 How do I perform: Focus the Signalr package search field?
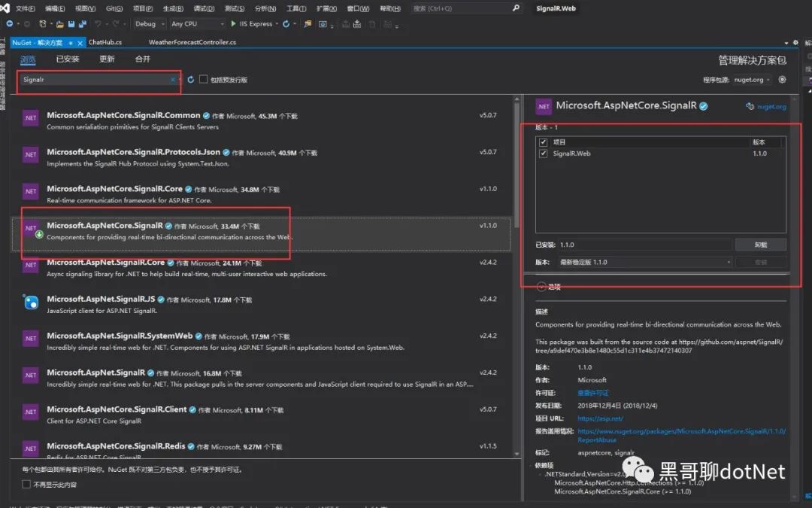pos(95,79)
